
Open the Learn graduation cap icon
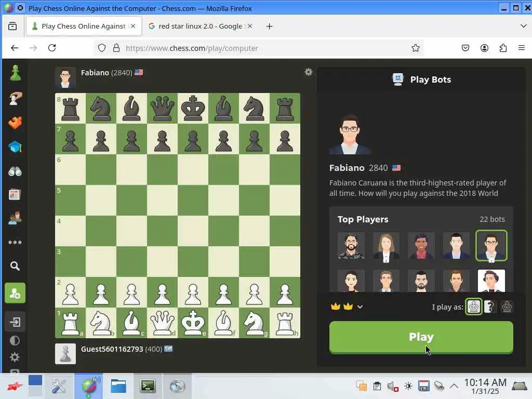(15, 147)
